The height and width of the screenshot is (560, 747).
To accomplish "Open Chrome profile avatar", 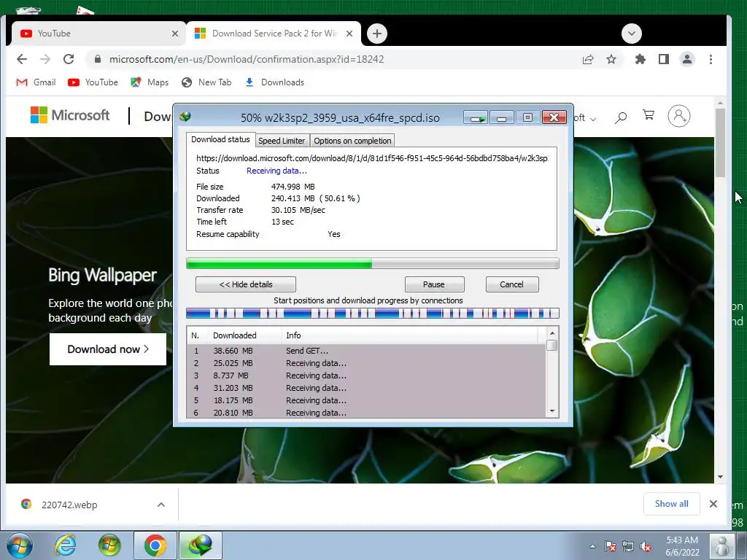I will click(687, 59).
